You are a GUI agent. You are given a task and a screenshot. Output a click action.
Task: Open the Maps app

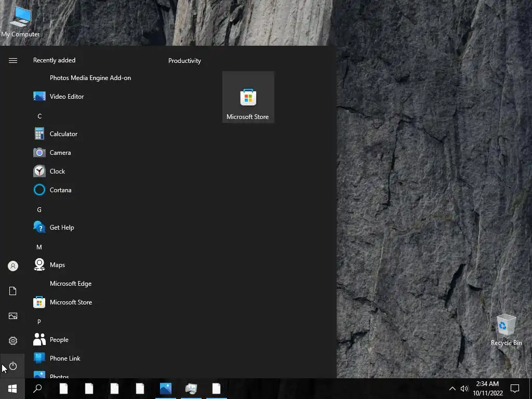pos(91,264)
